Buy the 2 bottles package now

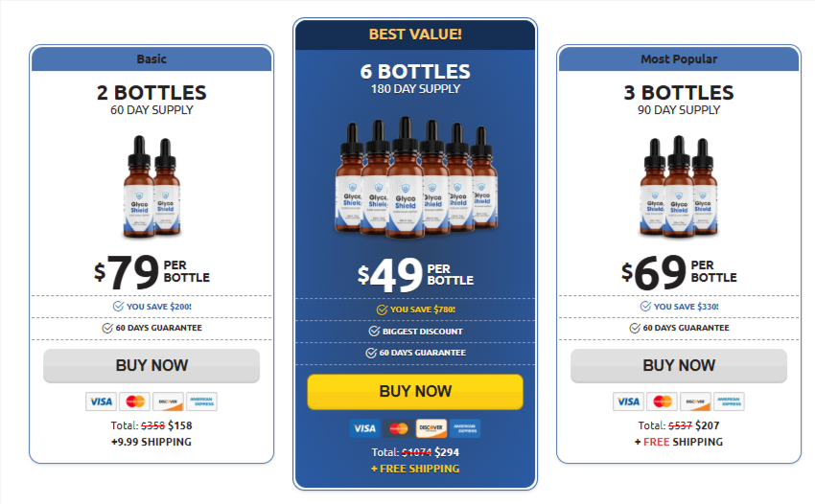pyautogui.click(x=151, y=366)
